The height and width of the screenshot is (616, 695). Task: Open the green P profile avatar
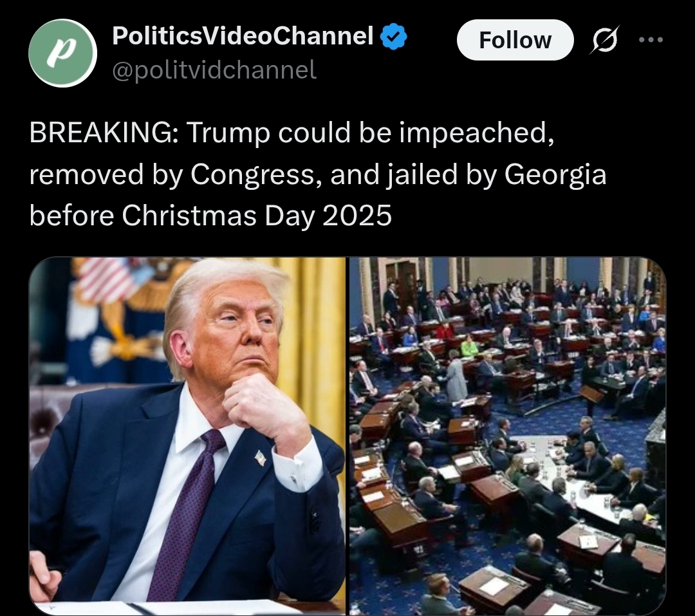62,53
